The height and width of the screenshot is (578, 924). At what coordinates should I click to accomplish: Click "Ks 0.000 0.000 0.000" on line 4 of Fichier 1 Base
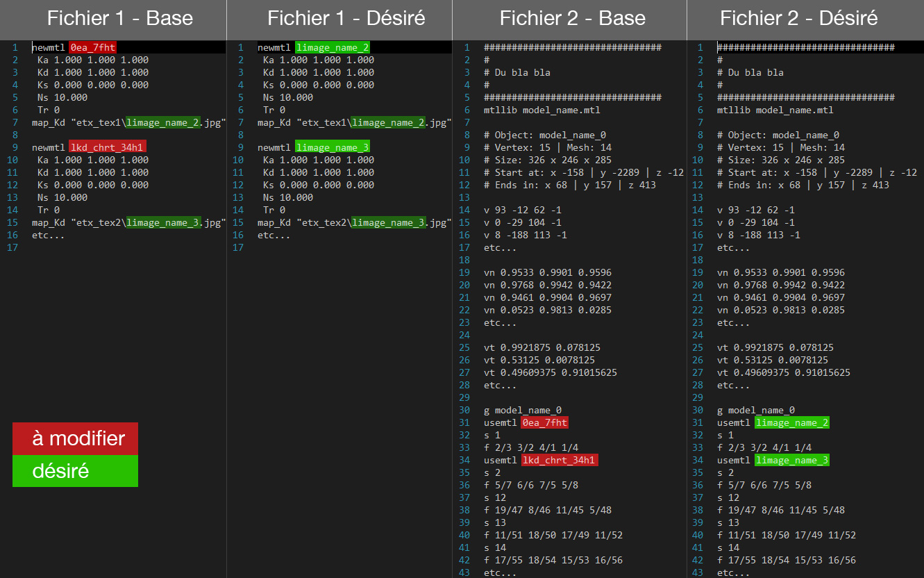tap(93, 85)
